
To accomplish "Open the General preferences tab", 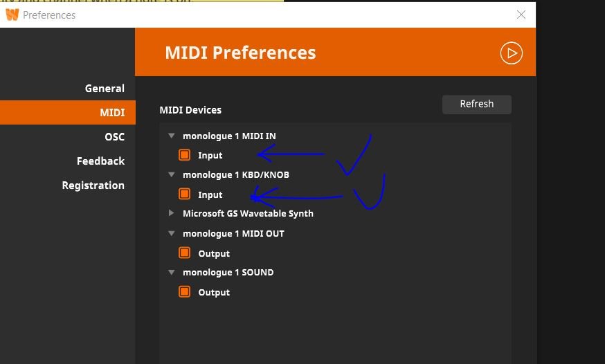I will pos(105,89).
